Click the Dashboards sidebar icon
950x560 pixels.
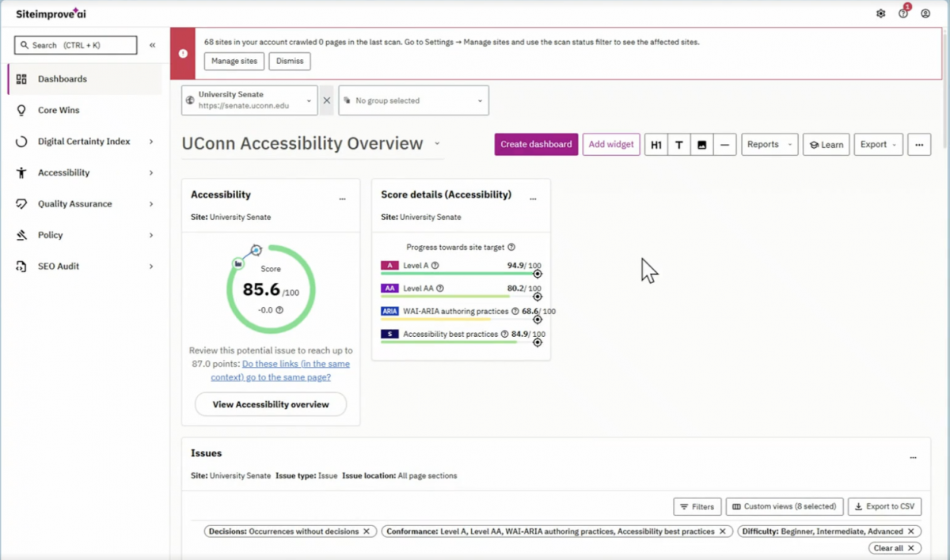pos(21,79)
